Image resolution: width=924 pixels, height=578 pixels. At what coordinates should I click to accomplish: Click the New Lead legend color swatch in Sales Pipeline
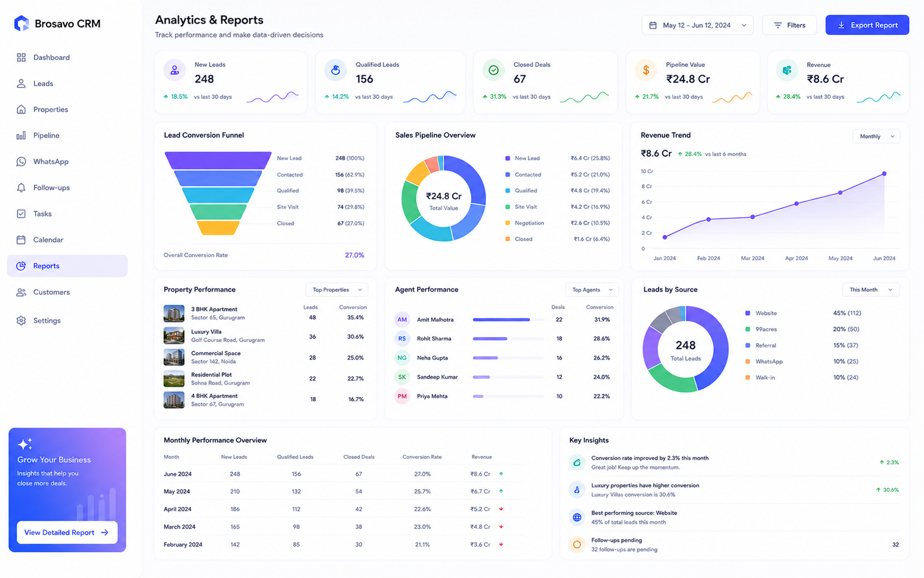tap(507, 158)
